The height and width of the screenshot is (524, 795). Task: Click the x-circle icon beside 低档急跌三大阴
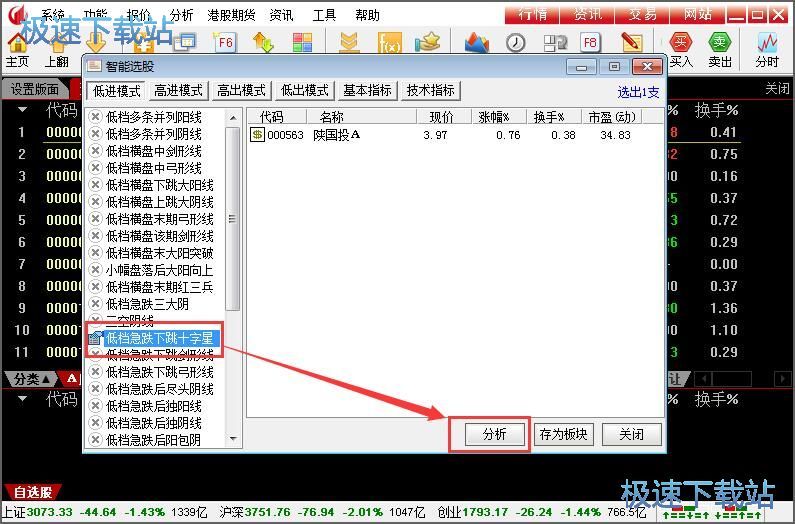95,304
